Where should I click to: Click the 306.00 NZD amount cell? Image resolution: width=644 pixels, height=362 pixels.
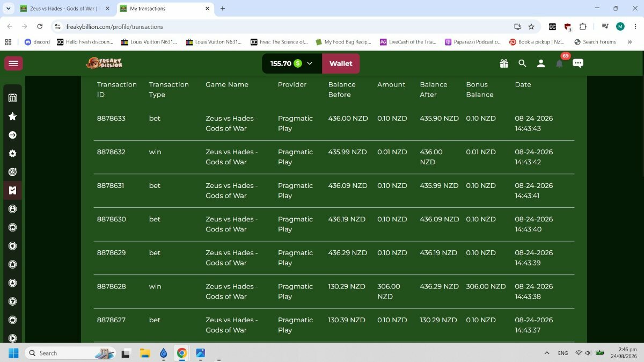click(x=389, y=291)
